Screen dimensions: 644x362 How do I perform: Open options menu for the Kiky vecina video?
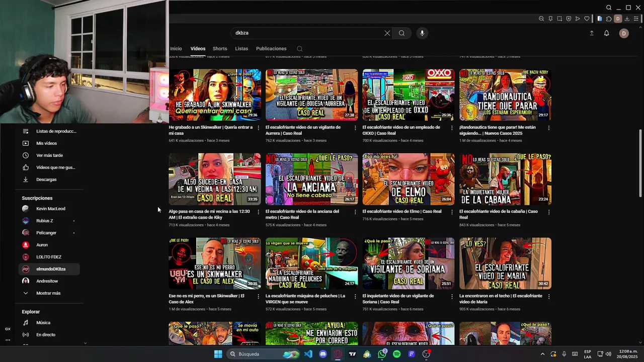point(259,212)
